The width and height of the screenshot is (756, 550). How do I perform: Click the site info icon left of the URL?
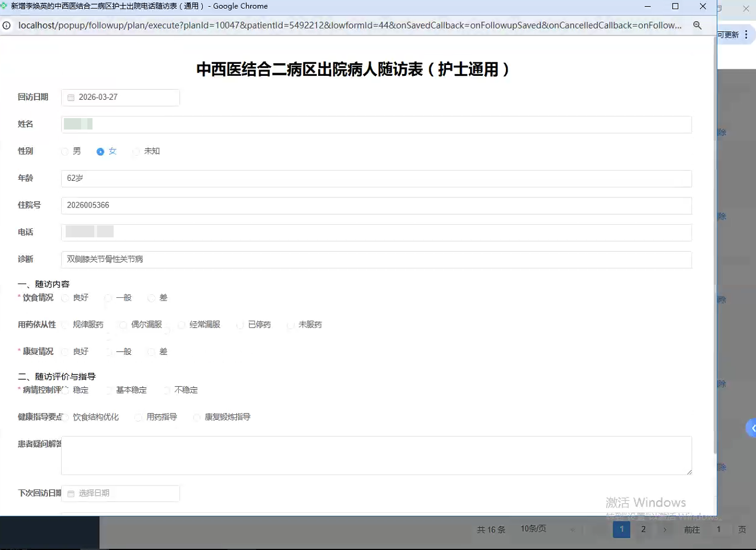pos(6,25)
